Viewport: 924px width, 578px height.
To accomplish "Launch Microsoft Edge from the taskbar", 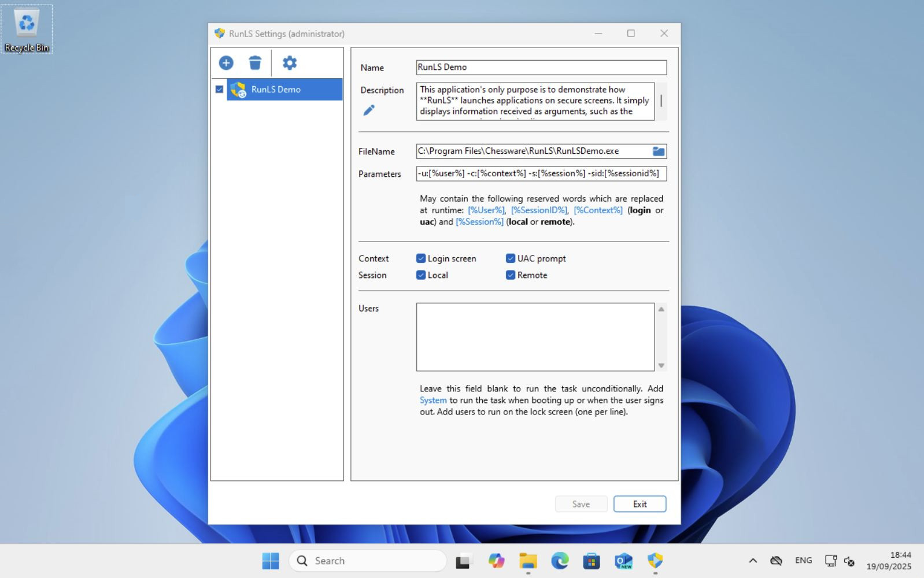I will pos(560,561).
